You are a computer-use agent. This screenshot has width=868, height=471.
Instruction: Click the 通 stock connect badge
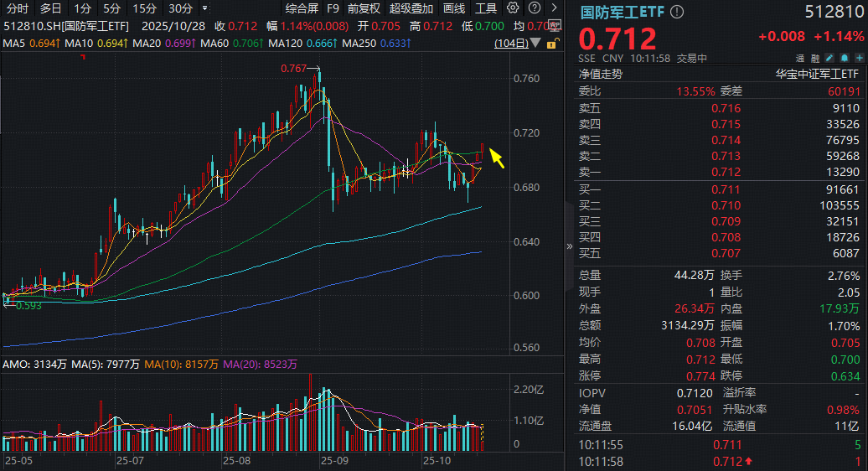coord(801,59)
